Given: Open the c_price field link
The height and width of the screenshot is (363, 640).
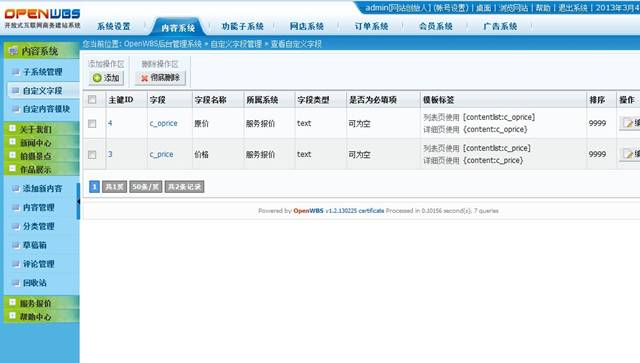Looking at the screenshot, I should 161,154.
